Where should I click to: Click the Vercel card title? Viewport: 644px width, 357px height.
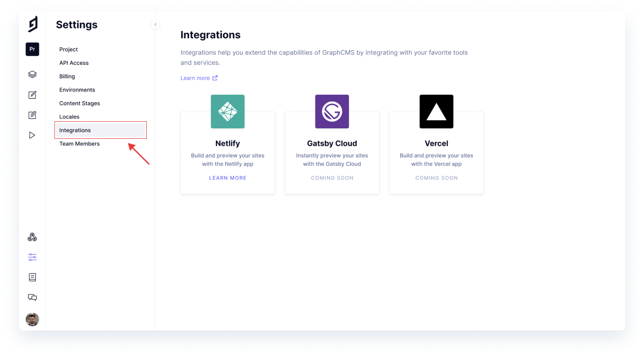tap(437, 143)
